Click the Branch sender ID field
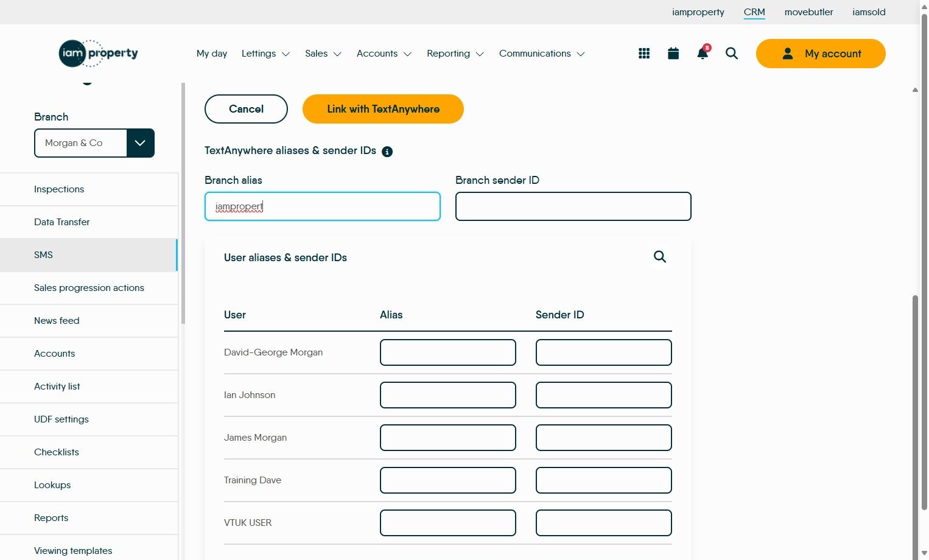 coord(573,206)
